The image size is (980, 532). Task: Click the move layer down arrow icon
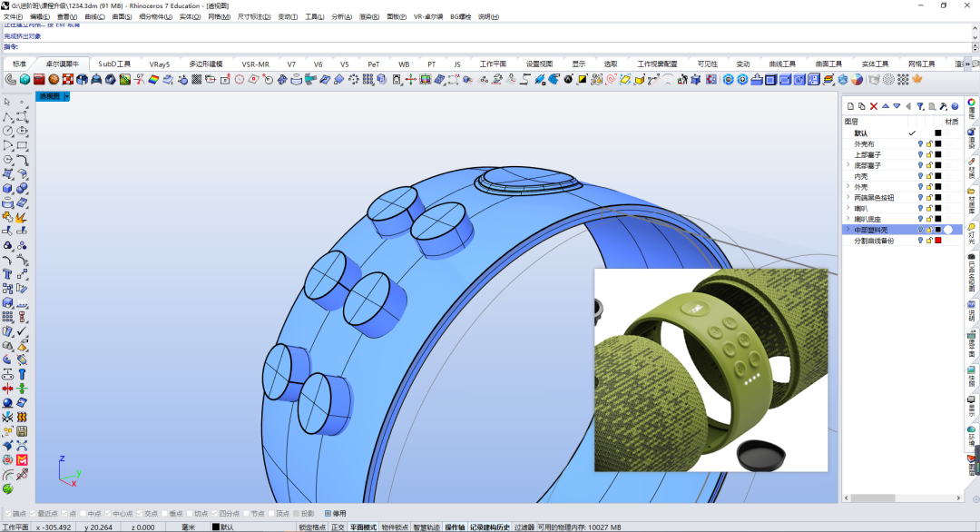897,106
